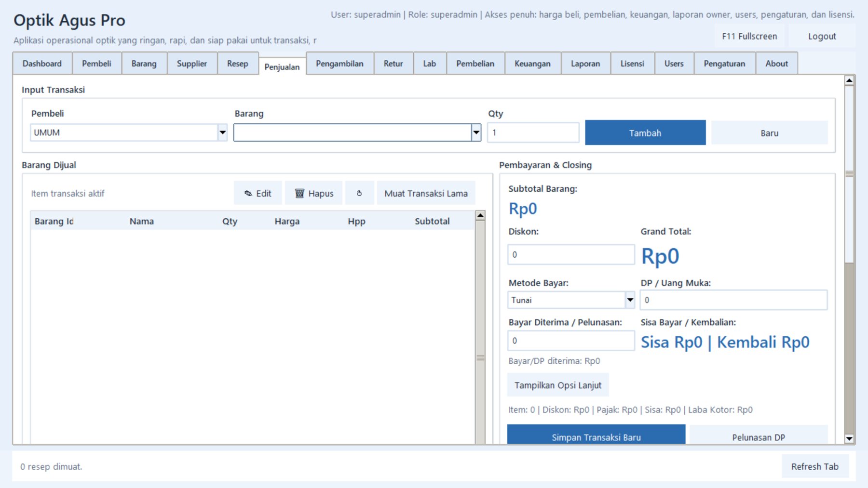Toggle F11 Fullscreen mode
Screen dimensions: 868x488
click(x=749, y=37)
